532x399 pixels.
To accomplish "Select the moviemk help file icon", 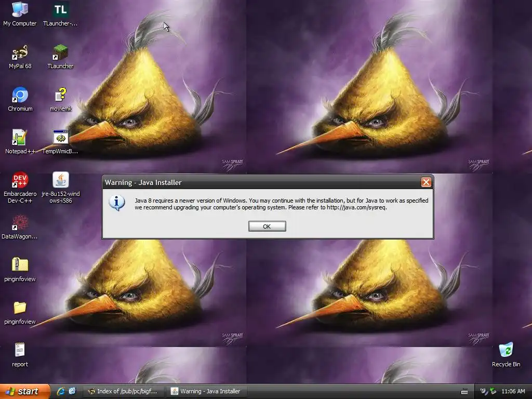I will [61, 99].
